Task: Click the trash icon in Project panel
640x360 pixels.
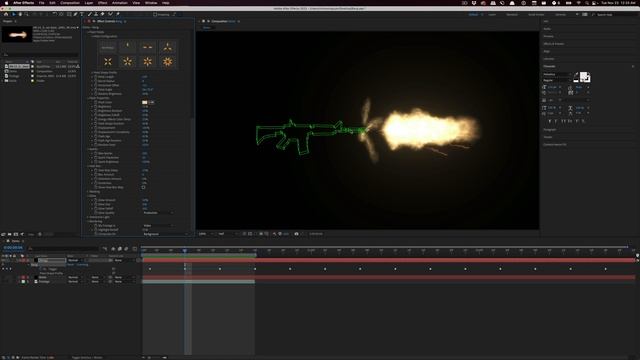Action: (40, 234)
